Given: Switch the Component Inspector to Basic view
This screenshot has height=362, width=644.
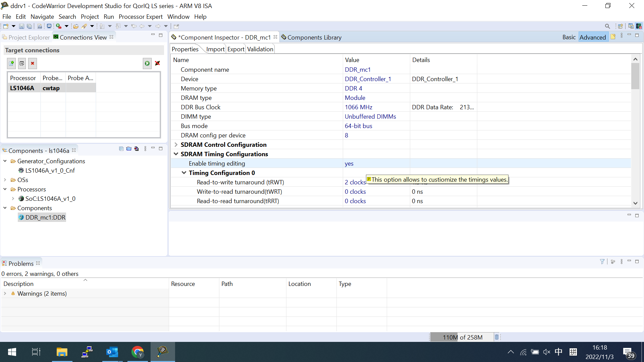Looking at the screenshot, I should (x=569, y=37).
